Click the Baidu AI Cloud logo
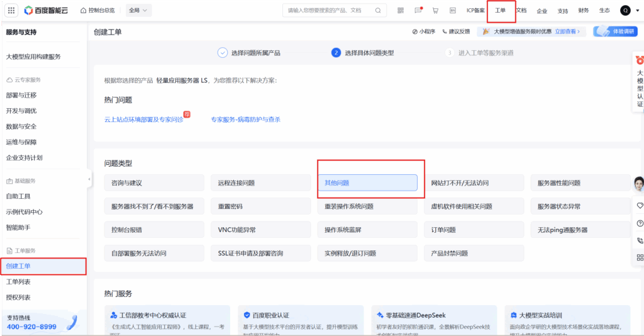The image size is (644, 336). (46, 10)
